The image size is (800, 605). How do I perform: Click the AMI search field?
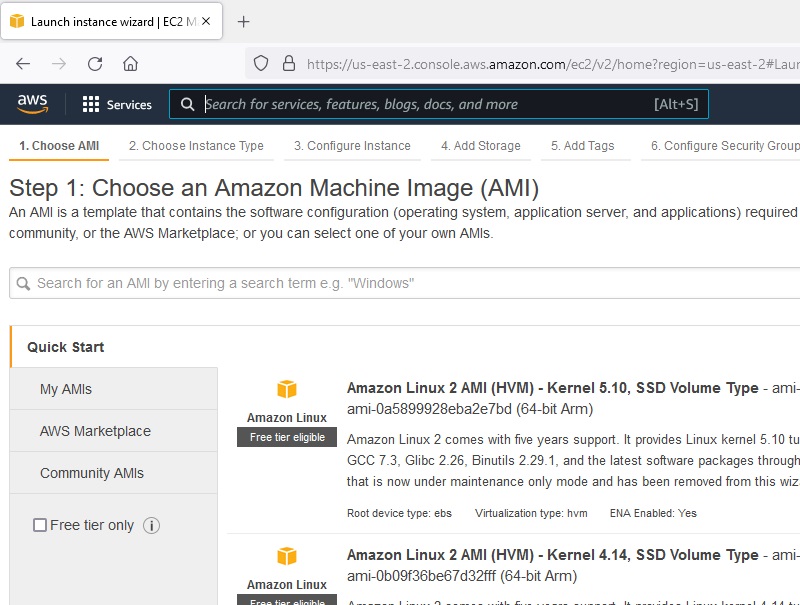(400, 283)
